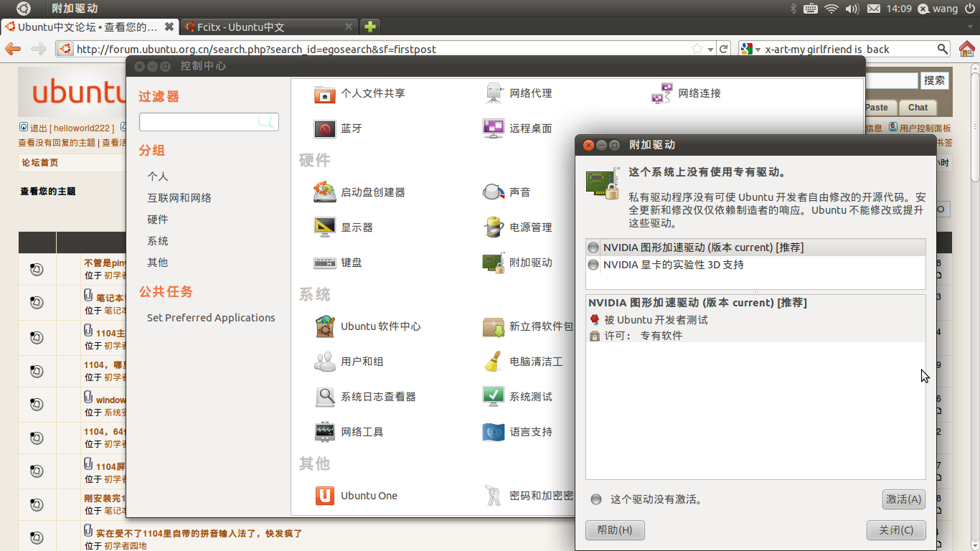Screen dimensions: 980x551
Task: Launch Ubuntu 软件中心
Action: click(x=367, y=326)
